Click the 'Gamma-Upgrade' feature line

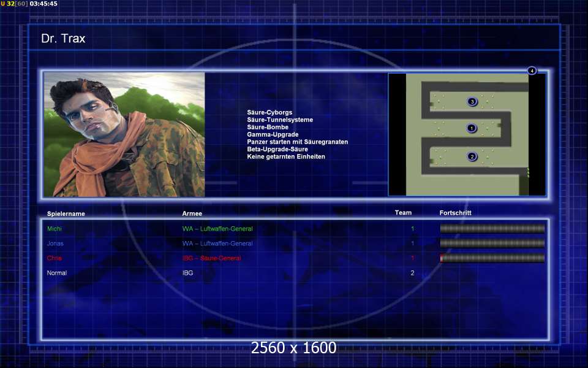[273, 134]
